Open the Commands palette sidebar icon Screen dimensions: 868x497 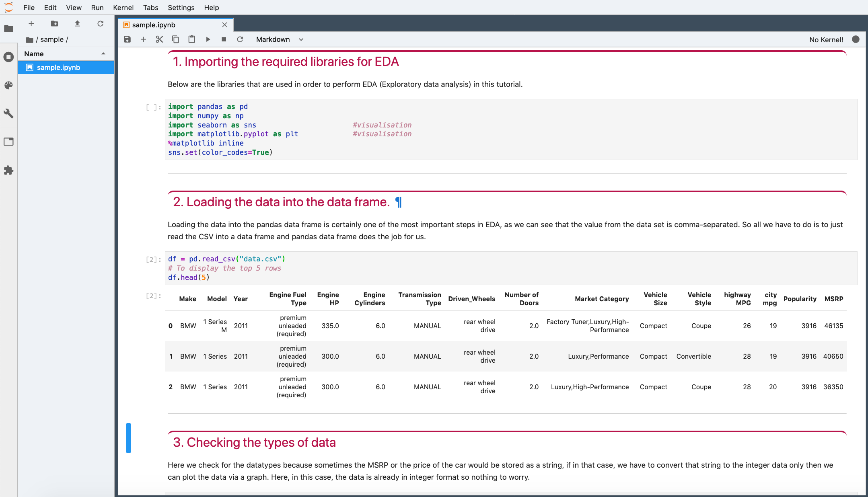8,85
